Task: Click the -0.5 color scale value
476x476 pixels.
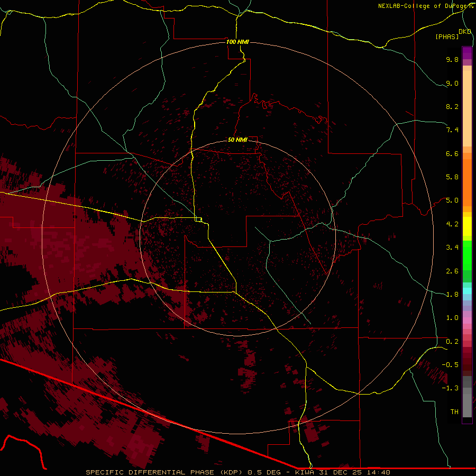Action: pos(450,365)
